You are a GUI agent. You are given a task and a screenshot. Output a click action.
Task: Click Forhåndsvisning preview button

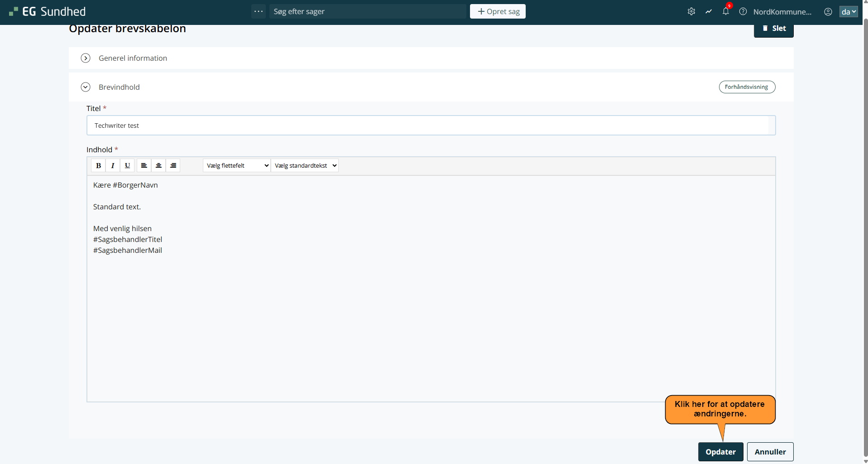pyautogui.click(x=747, y=87)
